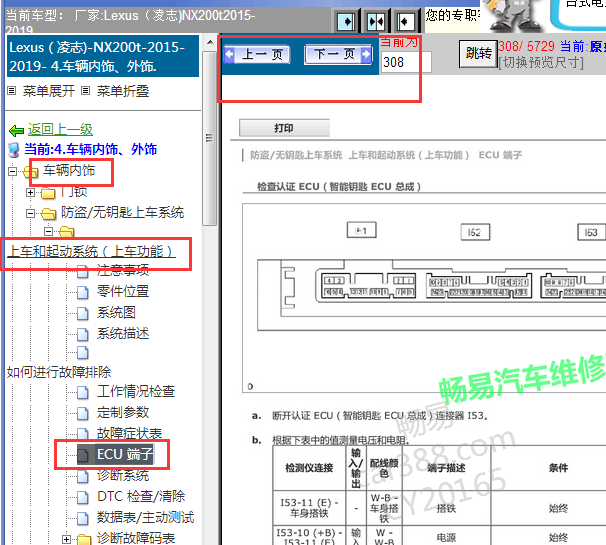Click the 条件 table header

pyautogui.click(x=558, y=468)
